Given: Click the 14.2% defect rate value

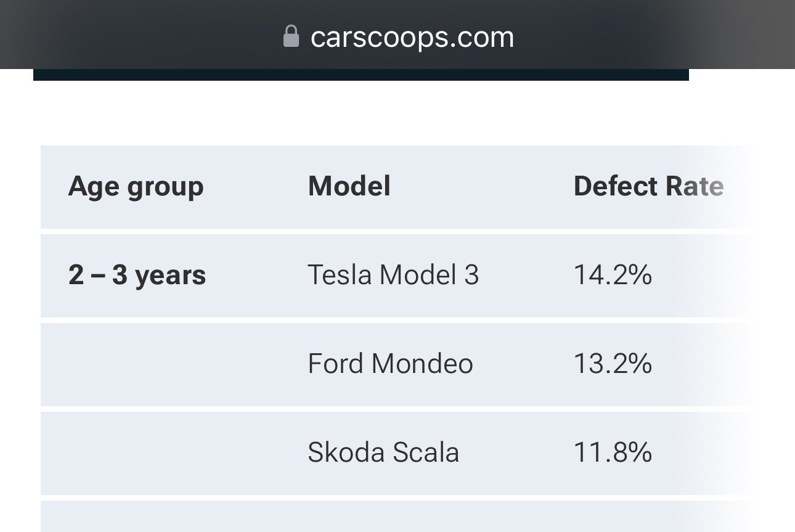Looking at the screenshot, I should coord(612,275).
